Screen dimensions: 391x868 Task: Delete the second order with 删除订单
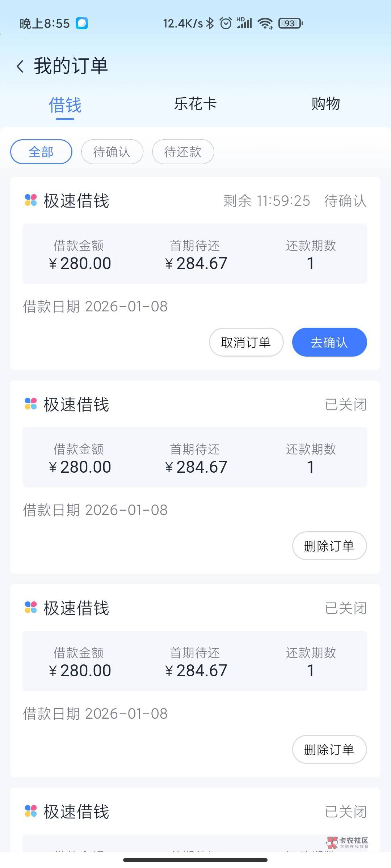click(x=329, y=546)
